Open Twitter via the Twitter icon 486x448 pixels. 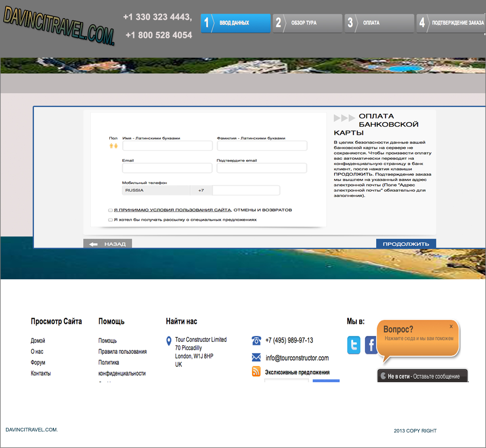(354, 345)
